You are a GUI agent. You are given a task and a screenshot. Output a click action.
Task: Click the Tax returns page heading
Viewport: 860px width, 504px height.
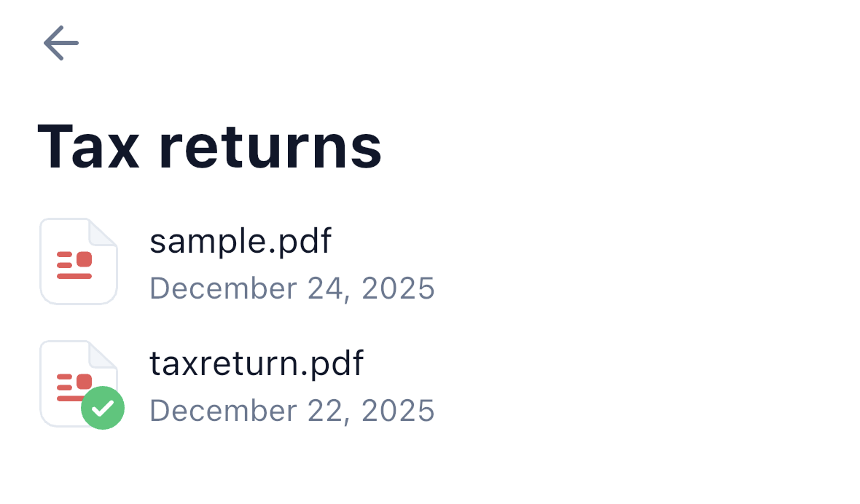pyautogui.click(x=209, y=147)
